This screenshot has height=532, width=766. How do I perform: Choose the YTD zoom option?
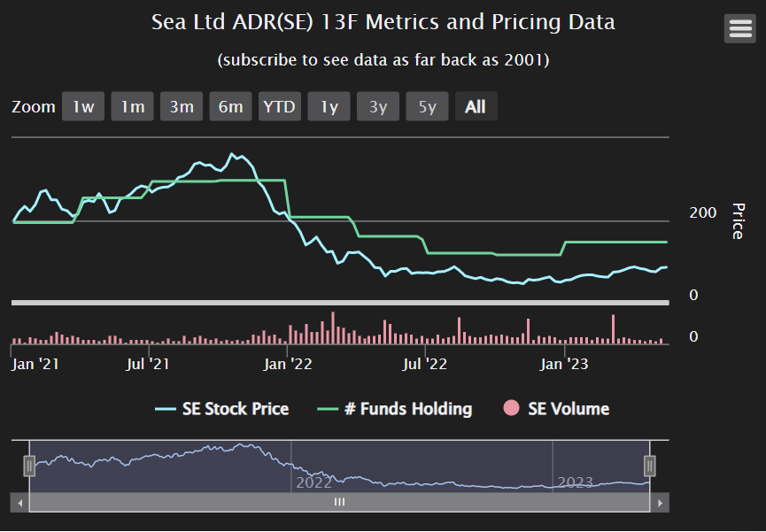click(x=280, y=107)
